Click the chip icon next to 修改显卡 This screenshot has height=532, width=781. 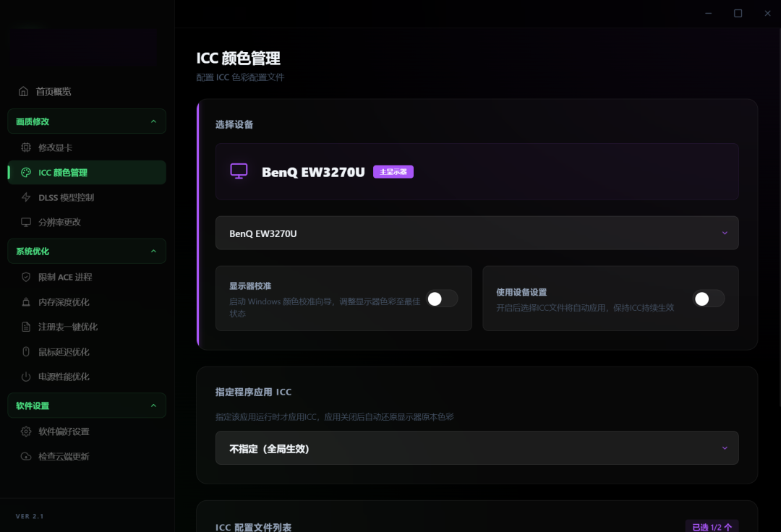tap(26, 147)
